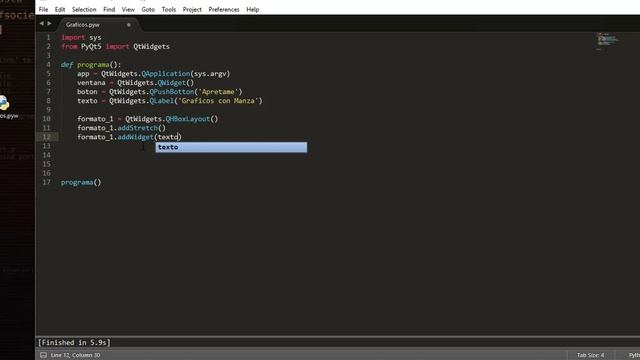Image resolution: width=640 pixels, height=360 pixels.
Task: Click 'QApplication' on line 5
Action: tap(166, 73)
